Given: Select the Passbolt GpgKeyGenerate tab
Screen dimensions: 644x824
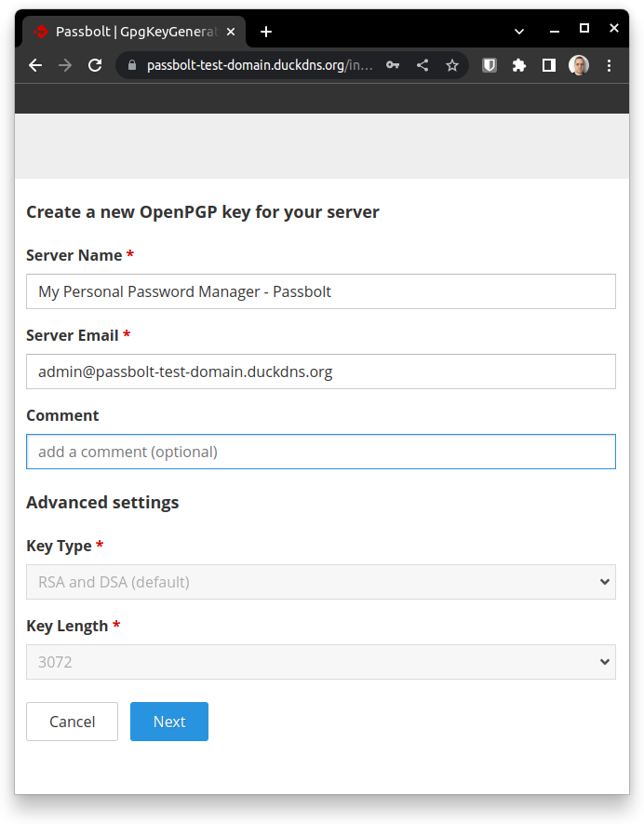Looking at the screenshot, I should pyautogui.click(x=133, y=32).
